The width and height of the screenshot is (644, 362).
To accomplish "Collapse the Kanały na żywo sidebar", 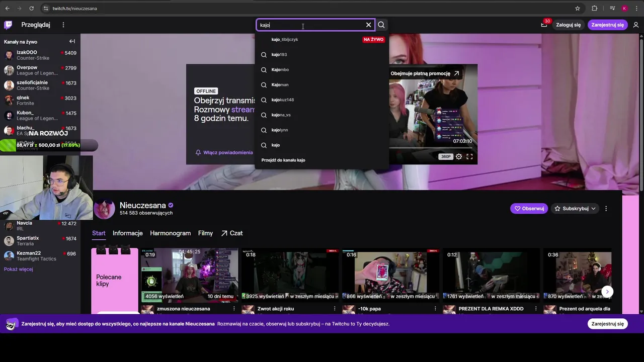I will (x=72, y=41).
